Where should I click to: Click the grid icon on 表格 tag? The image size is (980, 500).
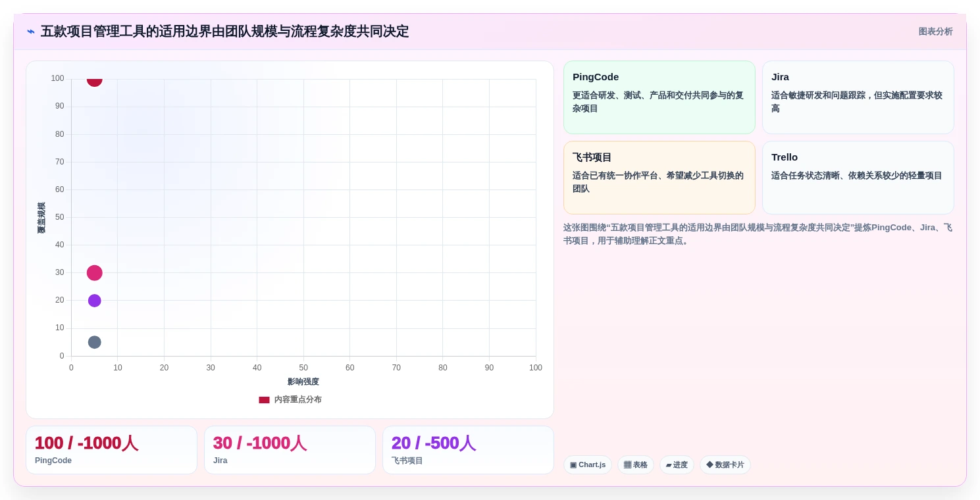point(627,465)
